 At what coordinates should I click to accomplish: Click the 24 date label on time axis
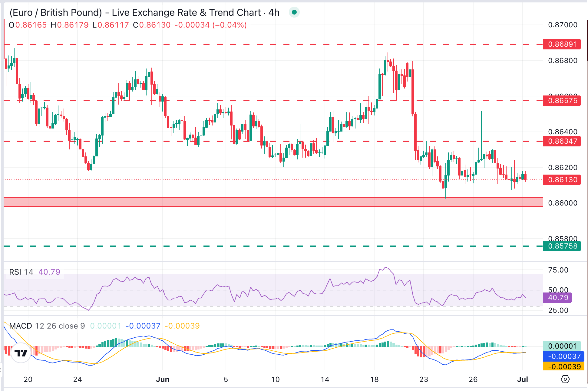click(x=78, y=379)
